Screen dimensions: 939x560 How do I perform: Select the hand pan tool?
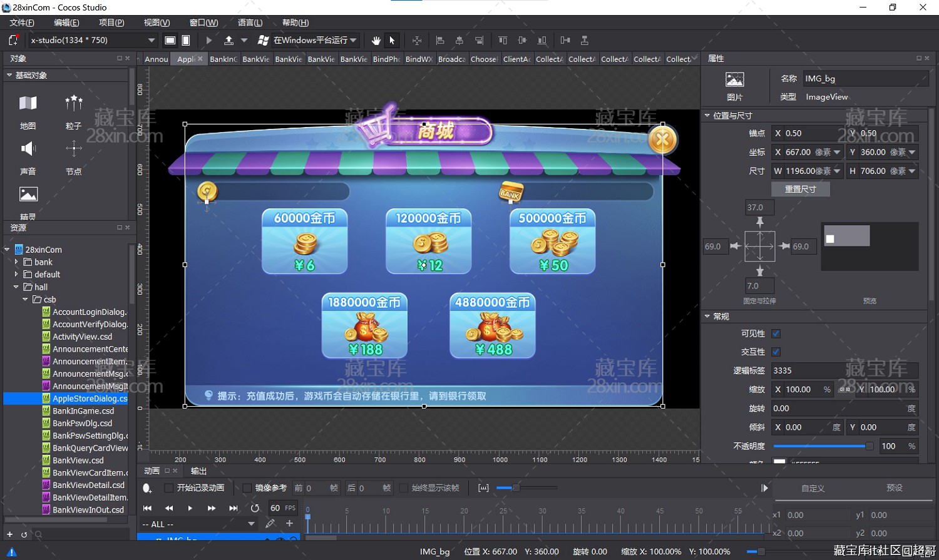[x=376, y=41]
